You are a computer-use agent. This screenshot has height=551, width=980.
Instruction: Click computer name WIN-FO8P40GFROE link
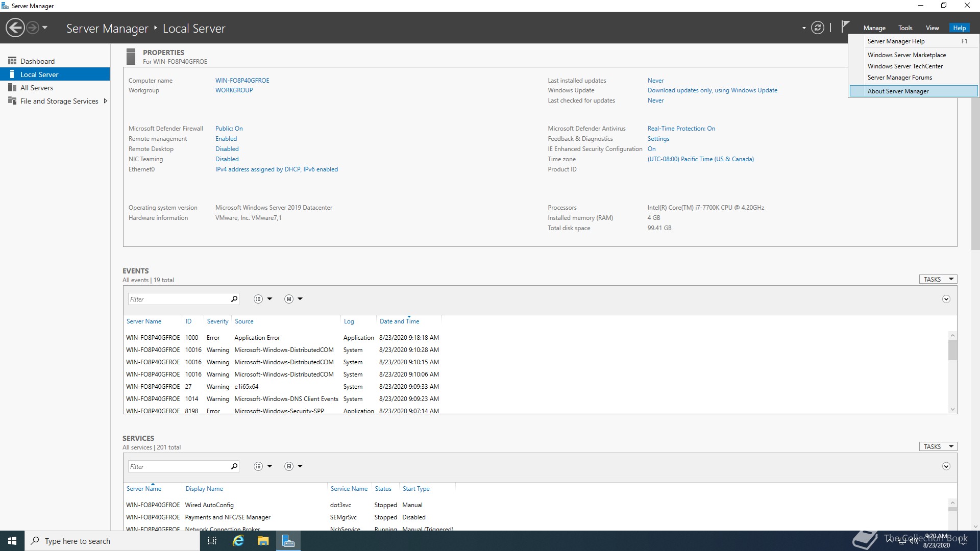(242, 81)
